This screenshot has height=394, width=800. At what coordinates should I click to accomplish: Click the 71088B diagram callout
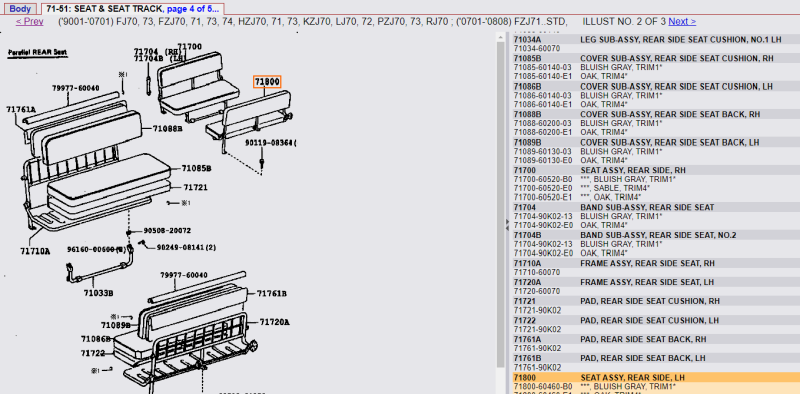[x=168, y=129]
